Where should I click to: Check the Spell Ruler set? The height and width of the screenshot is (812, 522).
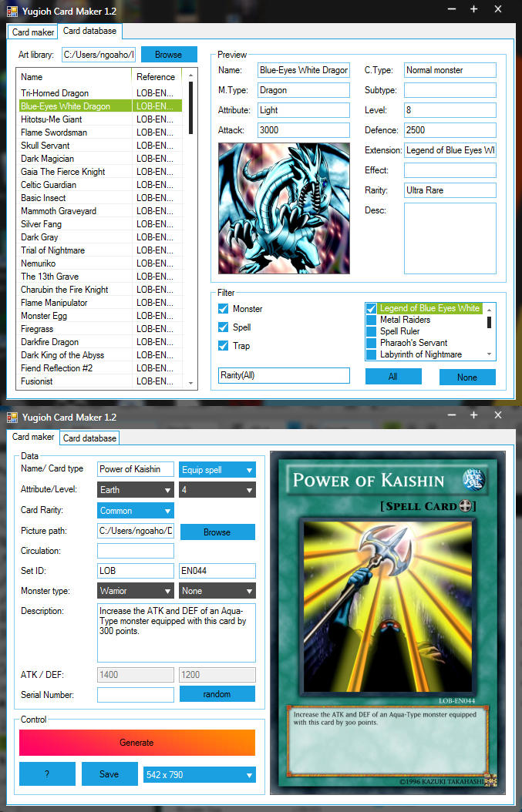(x=371, y=331)
